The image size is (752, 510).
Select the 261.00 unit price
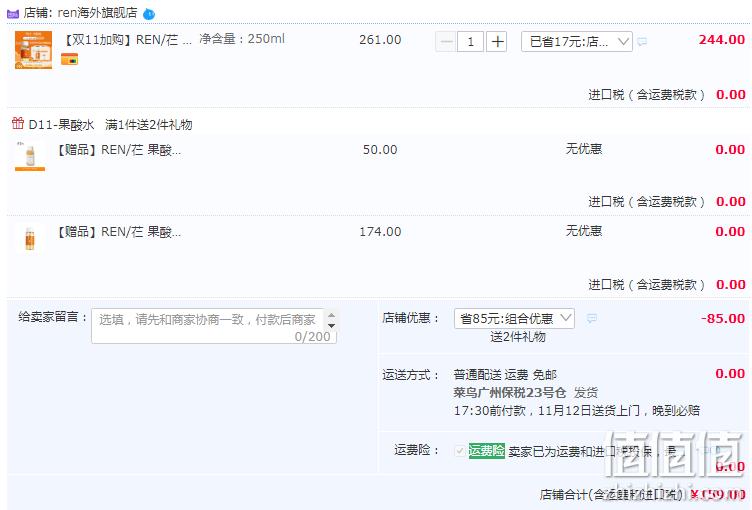(x=380, y=40)
